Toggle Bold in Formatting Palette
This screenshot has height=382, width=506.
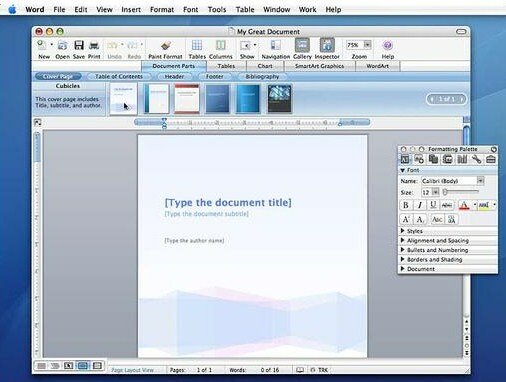pos(406,205)
